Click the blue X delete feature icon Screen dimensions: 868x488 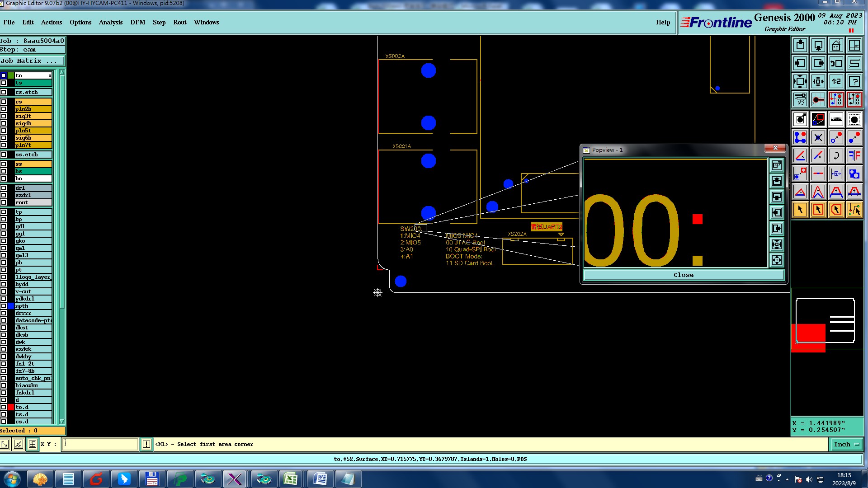[x=818, y=137]
